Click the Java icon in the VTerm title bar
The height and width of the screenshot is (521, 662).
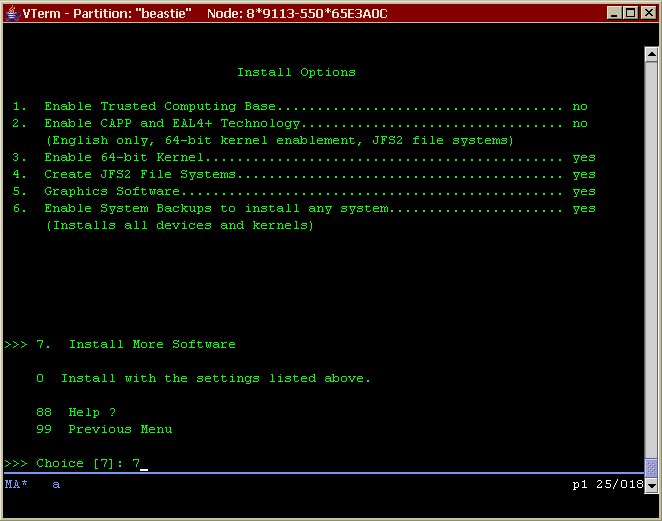pos(11,13)
